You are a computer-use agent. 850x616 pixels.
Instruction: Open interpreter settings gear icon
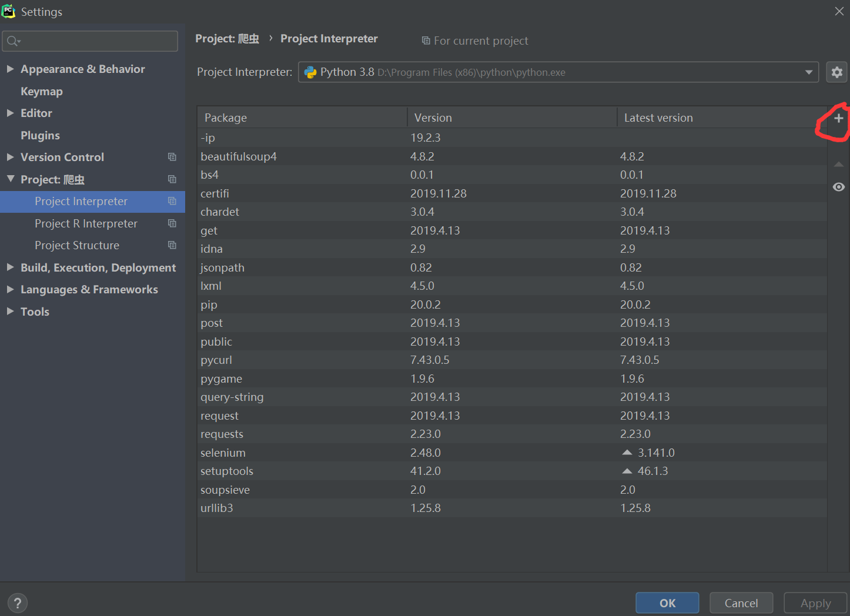click(x=837, y=72)
